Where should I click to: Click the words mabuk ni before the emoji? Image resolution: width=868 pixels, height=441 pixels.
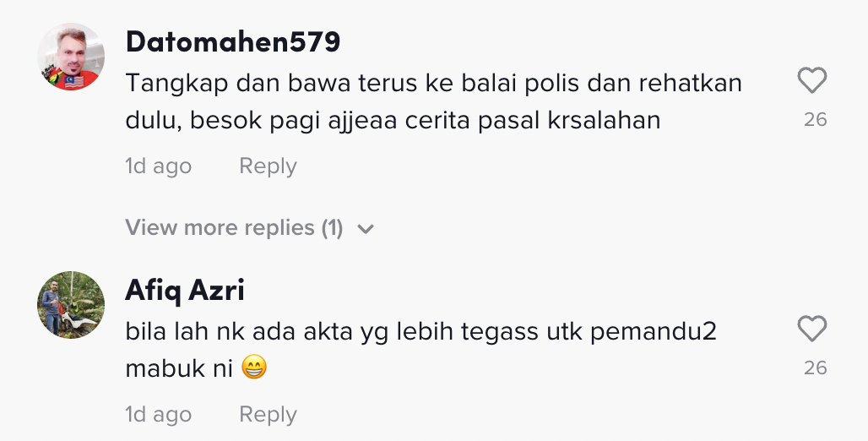[178, 369]
